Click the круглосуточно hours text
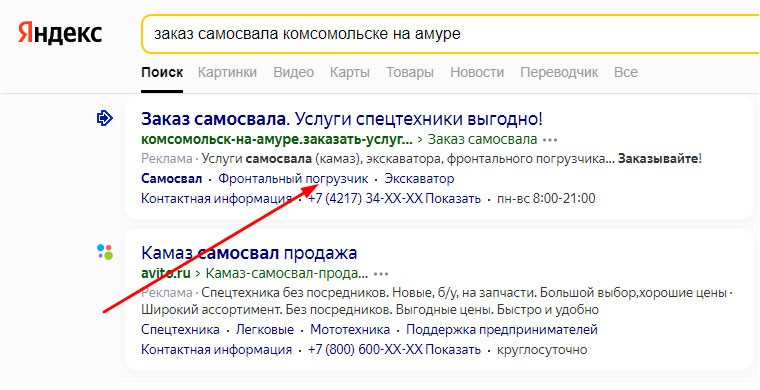Image resolution: width=760 pixels, height=390 pixels. click(x=542, y=350)
